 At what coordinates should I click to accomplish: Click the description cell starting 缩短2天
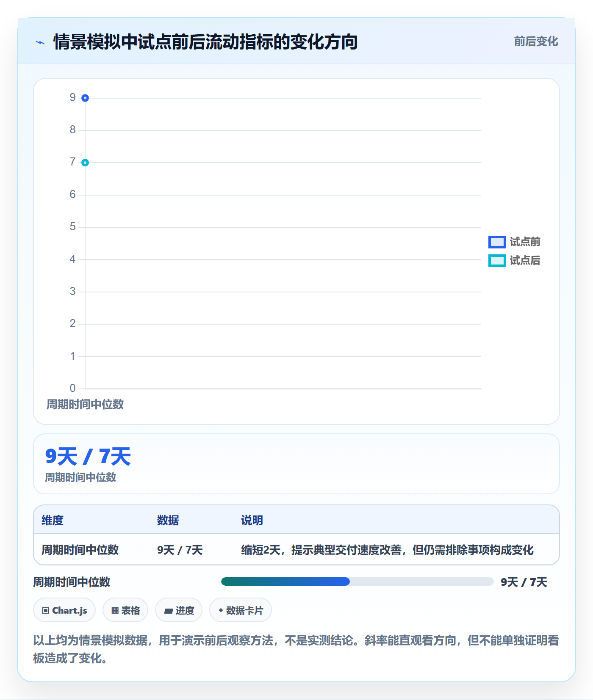pyautogui.click(x=387, y=550)
